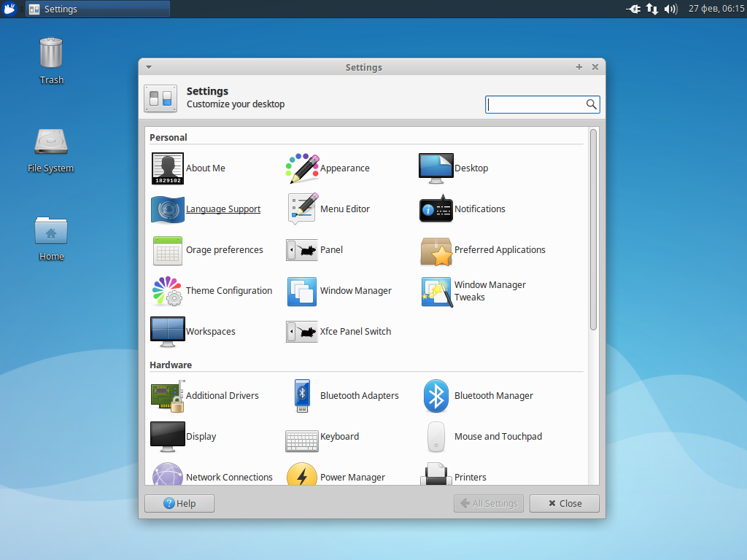
Task: Open Network Connections globe icon
Action: [x=168, y=475]
